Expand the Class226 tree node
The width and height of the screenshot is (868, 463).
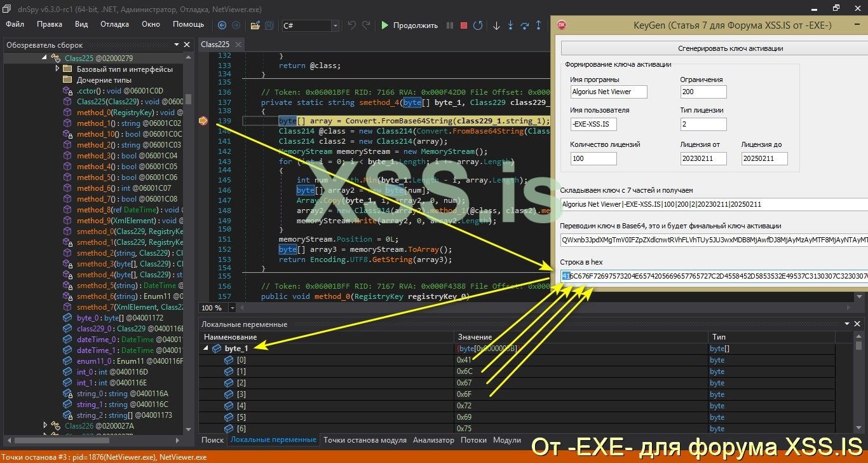46,425
